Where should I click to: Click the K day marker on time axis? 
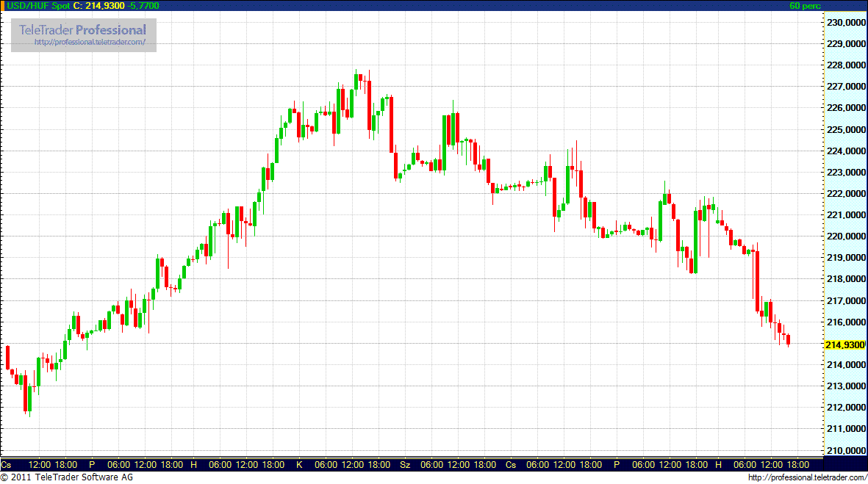point(299,465)
